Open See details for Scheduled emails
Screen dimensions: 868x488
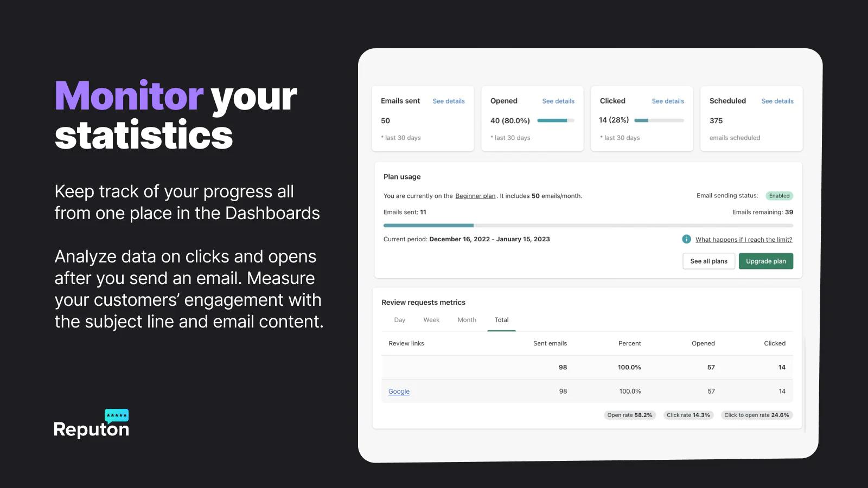[777, 101]
